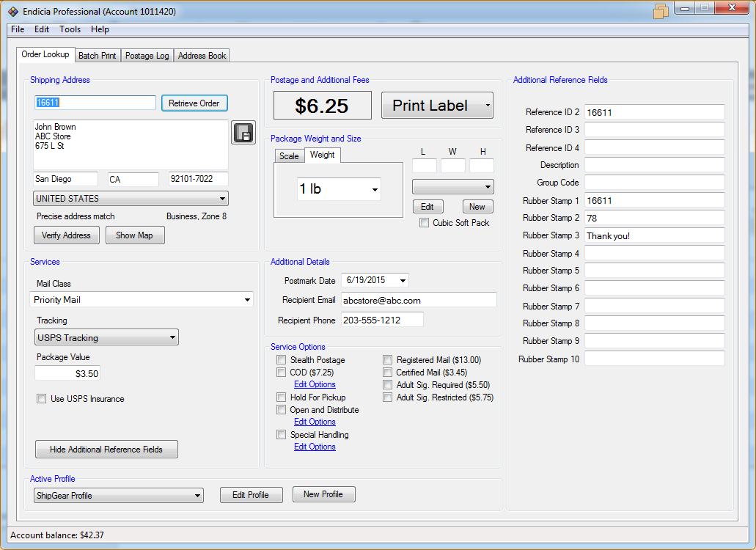The height and width of the screenshot is (550, 756).
Task: Open the UNITED STATES country dropdown
Action: coord(131,199)
